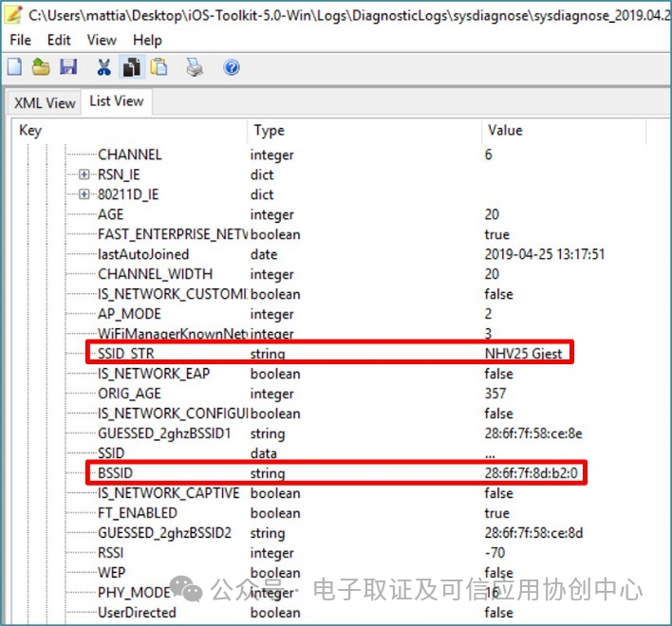Screen dimensions: 672x626
Task: Click the value 28:6f:7f:58:ce:8d
Action: 534,533
